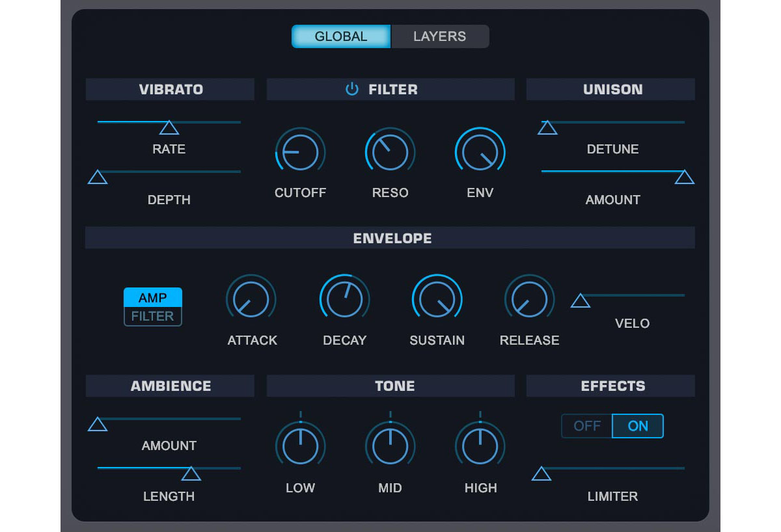Click the LIMITER slider handle
781x532 pixels.
pyautogui.click(x=541, y=473)
